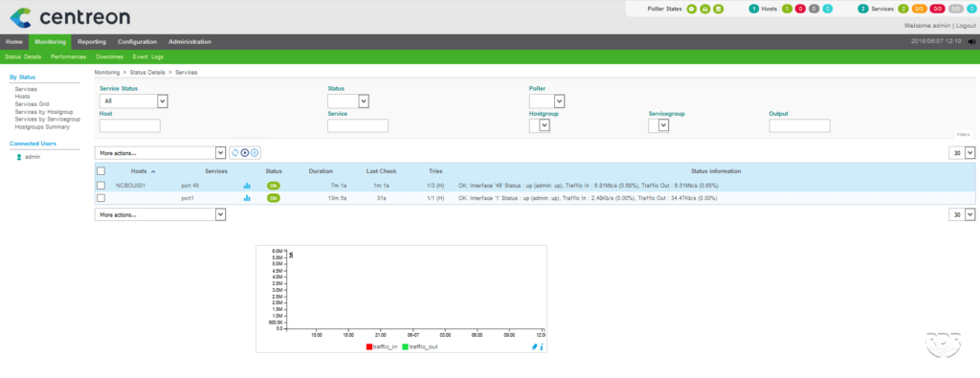Click the grey services-unknown 0/0 badge
This screenshot has height=378, width=980.
[956, 9]
